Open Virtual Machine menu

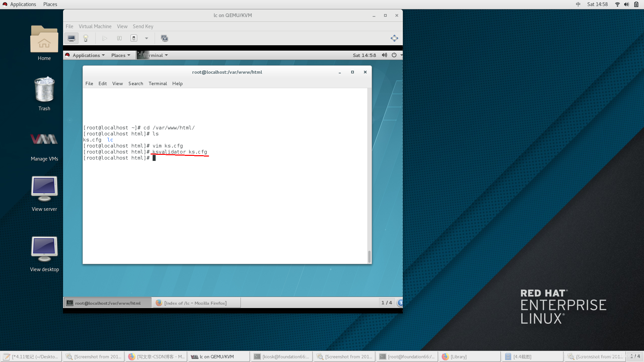pos(95,26)
